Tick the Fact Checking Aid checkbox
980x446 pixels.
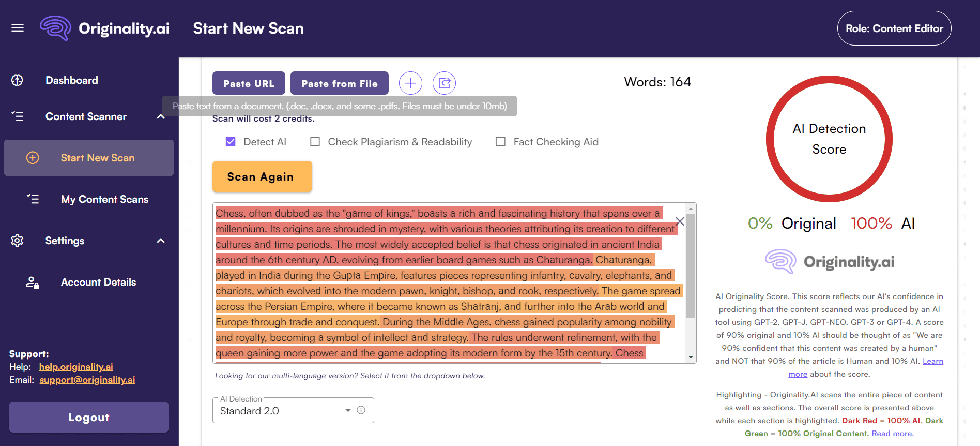coord(500,142)
